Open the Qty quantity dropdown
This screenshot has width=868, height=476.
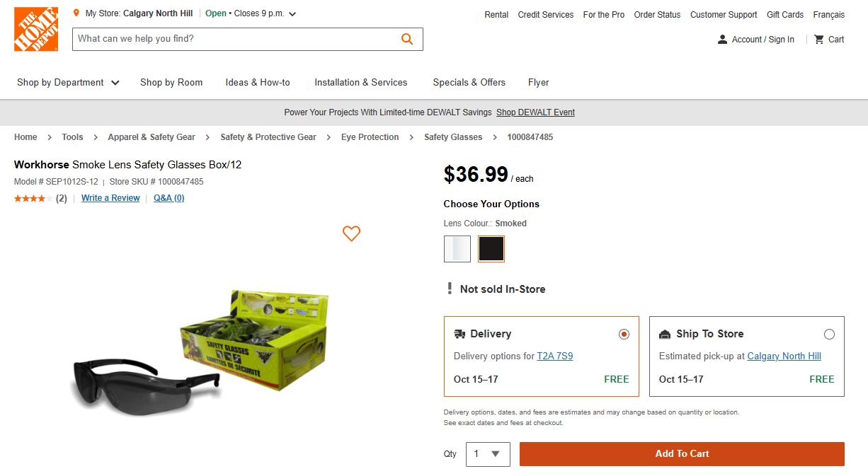pos(487,453)
